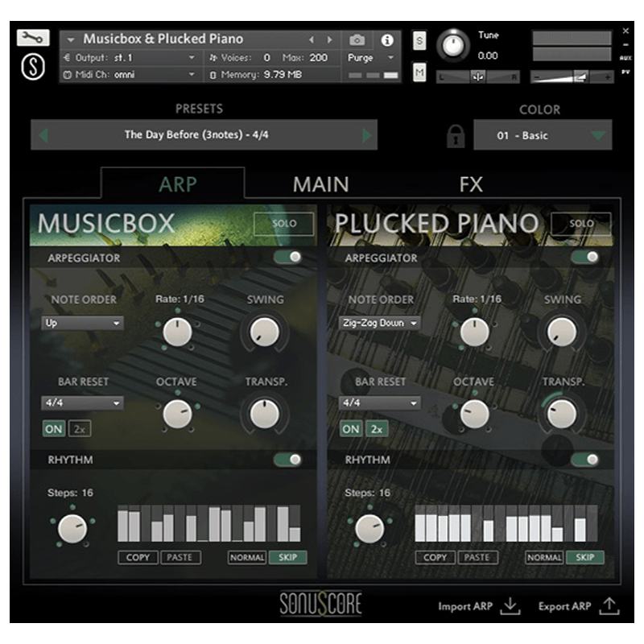Toggle the Plucked Piano Arpeggiator switch
644x644 pixels.
point(585,257)
